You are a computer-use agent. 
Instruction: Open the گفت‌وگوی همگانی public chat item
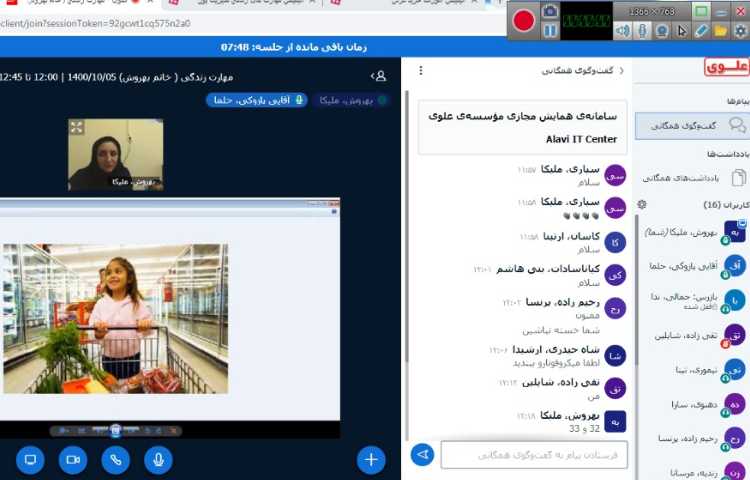pyautogui.click(x=692, y=126)
